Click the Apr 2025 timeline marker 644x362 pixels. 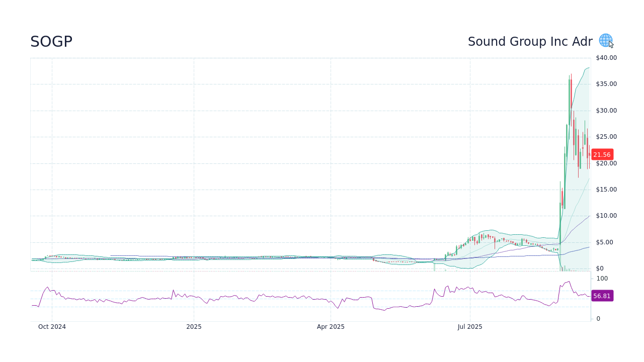click(x=331, y=327)
